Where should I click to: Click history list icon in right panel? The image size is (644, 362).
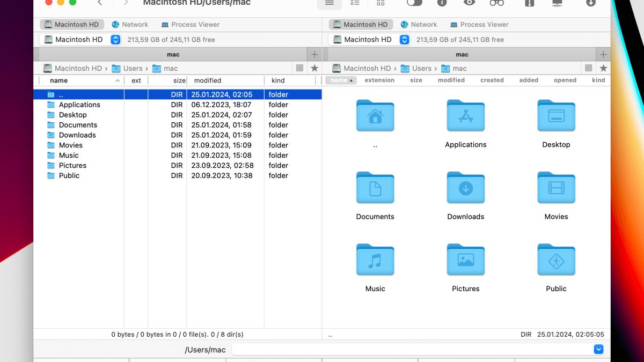[589, 68]
